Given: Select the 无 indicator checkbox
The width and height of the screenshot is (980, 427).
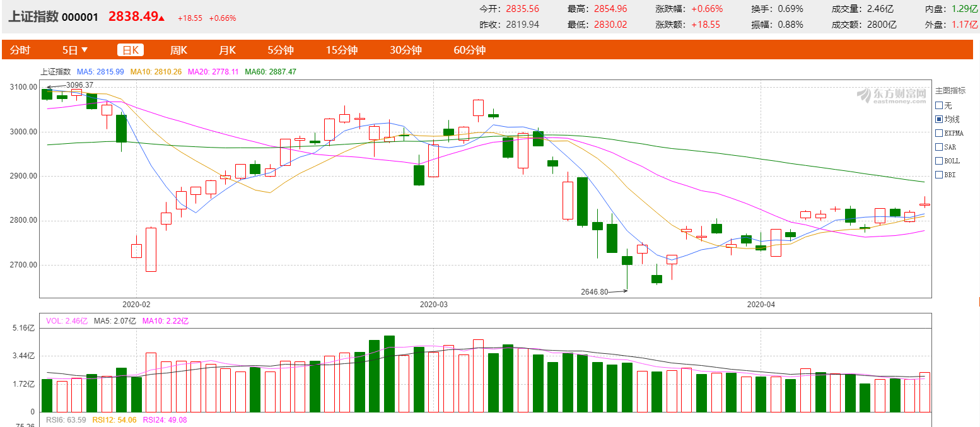Looking at the screenshot, I should [939, 105].
